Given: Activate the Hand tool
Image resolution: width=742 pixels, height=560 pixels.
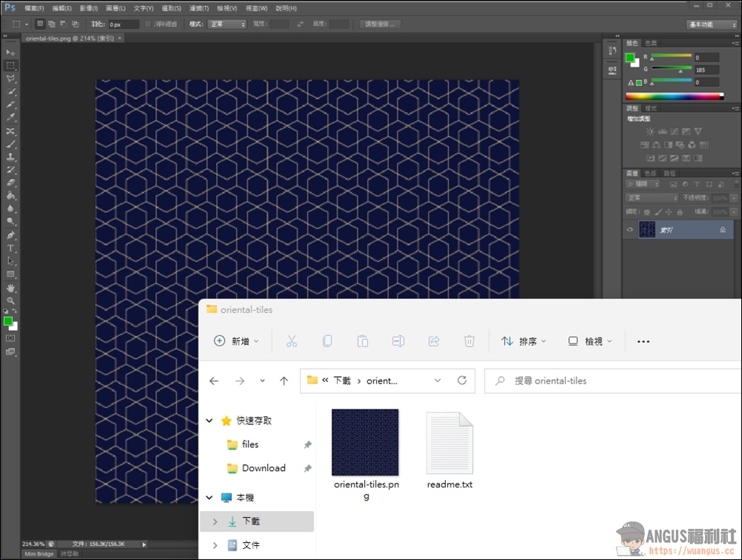Looking at the screenshot, I should pyautogui.click(x=10, y=287).
